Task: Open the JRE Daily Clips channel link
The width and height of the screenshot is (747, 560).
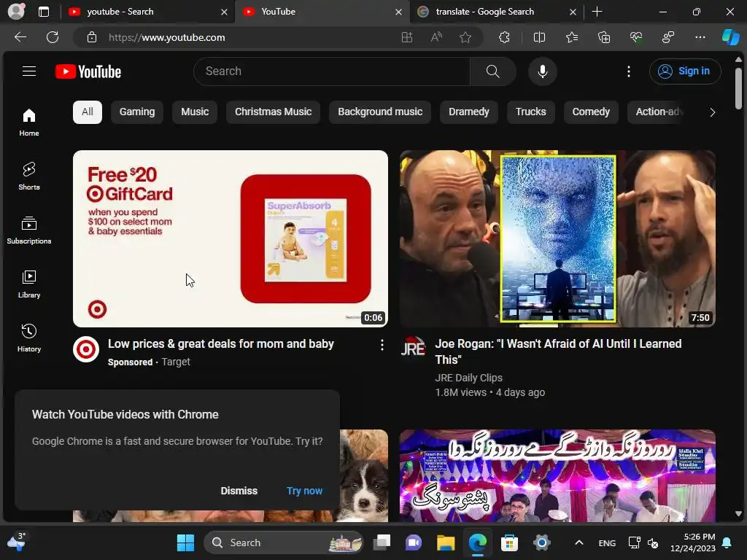Action: [x=468, y=378]
